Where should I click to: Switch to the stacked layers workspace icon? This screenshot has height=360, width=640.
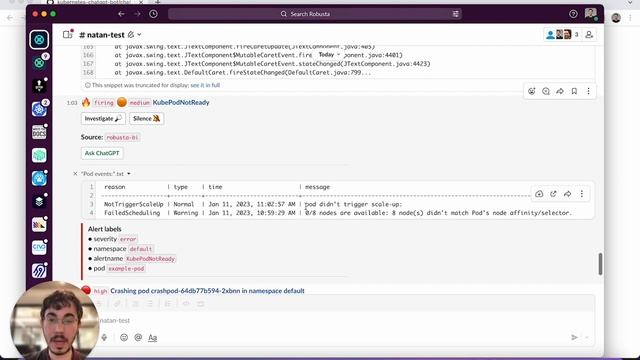pos(39,201)
